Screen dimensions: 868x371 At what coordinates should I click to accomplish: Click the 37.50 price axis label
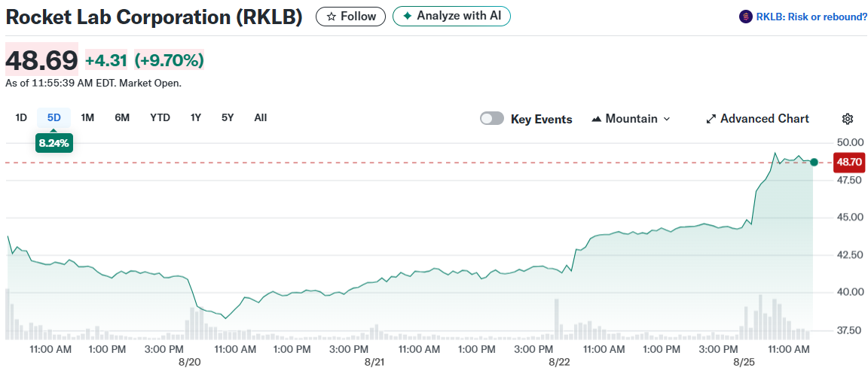point(848,330)
